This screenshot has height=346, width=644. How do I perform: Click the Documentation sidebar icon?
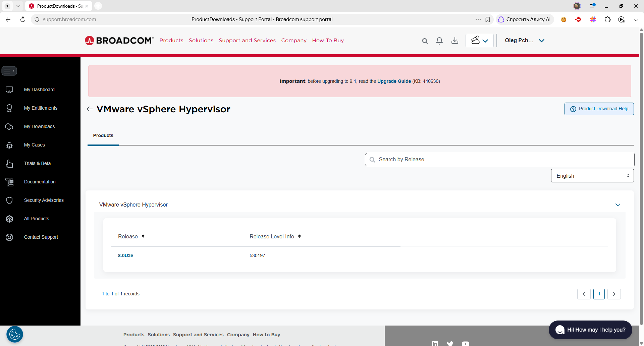(9, 182)
